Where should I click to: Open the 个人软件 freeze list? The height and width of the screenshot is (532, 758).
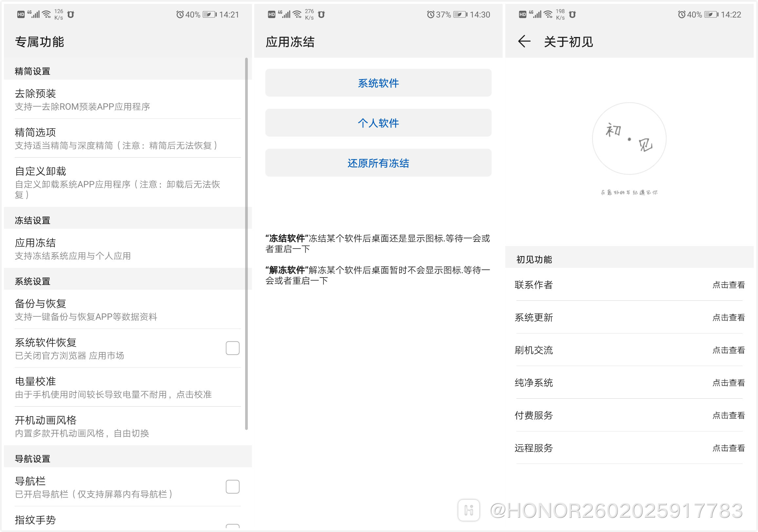[378, 123]
